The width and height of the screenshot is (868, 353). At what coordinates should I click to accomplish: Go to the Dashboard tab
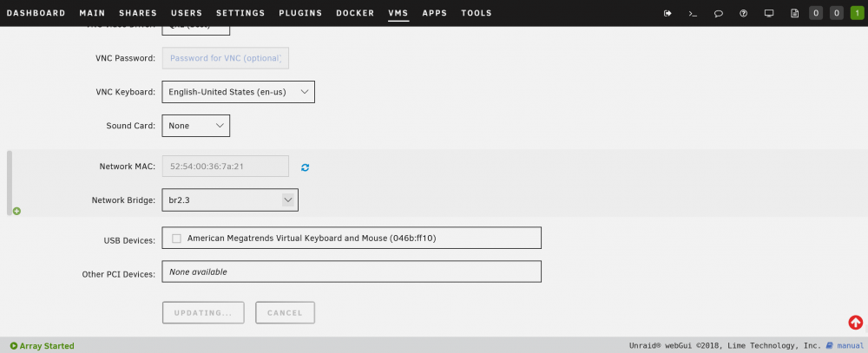[x=36, y=13]
